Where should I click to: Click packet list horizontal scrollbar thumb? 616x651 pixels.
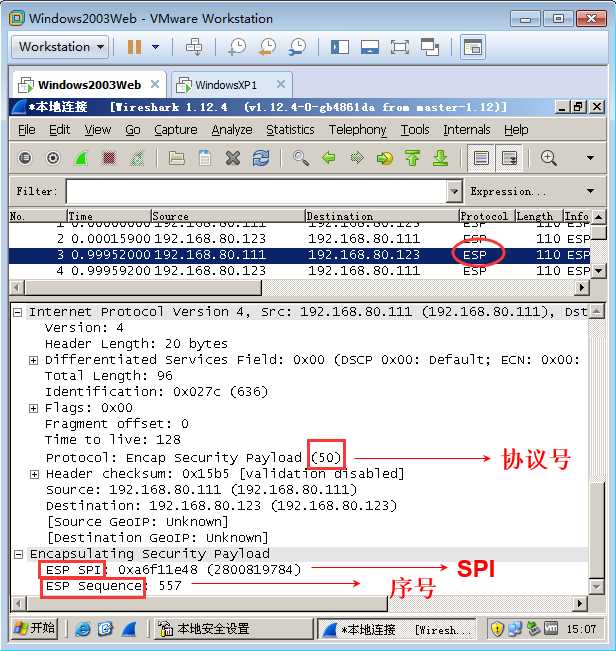click(143, 288)
